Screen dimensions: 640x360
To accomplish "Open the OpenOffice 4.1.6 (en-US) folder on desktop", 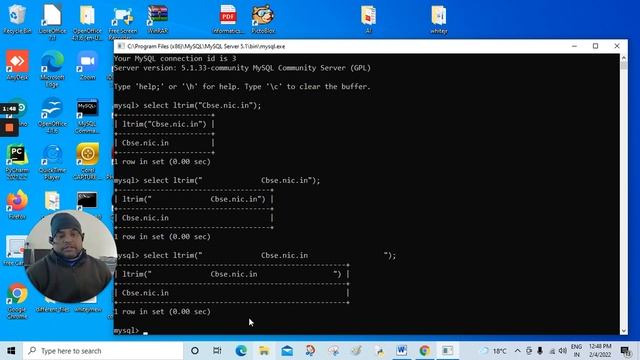I will (x=87, y=22).
